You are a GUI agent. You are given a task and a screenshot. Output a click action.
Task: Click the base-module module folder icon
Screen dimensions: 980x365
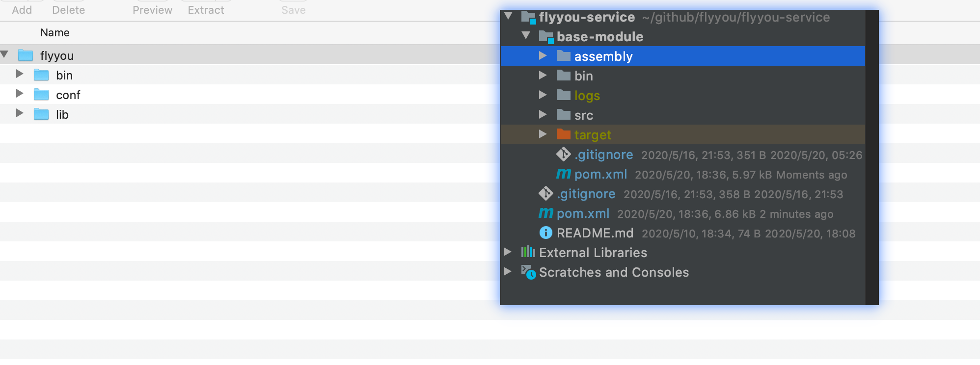click(x=546, y=37)
